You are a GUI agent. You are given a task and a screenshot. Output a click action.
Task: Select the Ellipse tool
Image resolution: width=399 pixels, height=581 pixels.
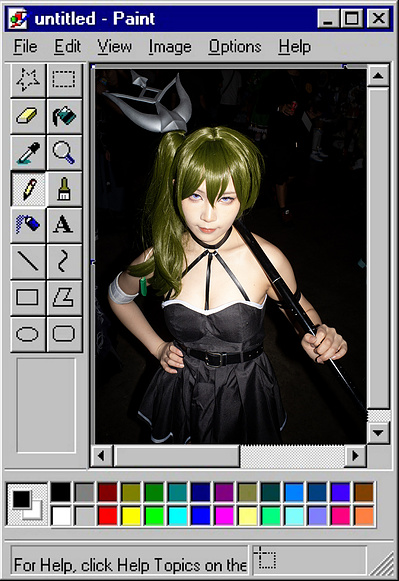click(28, 334)
